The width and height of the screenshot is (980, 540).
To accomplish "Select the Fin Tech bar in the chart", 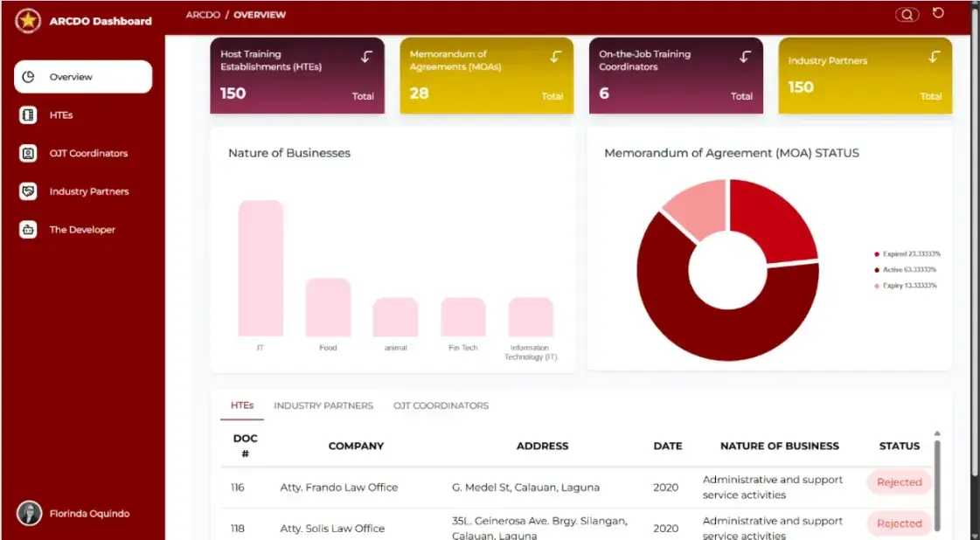I will point(463,317).
